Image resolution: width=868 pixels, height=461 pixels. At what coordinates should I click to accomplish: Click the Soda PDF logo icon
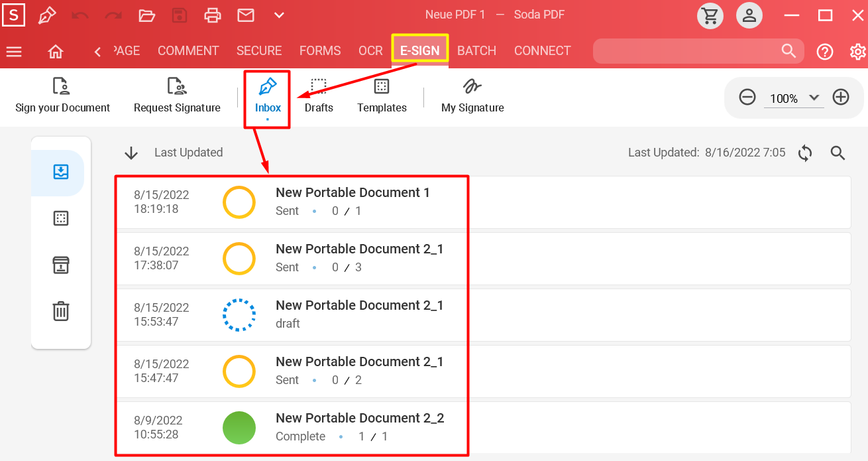14,15
